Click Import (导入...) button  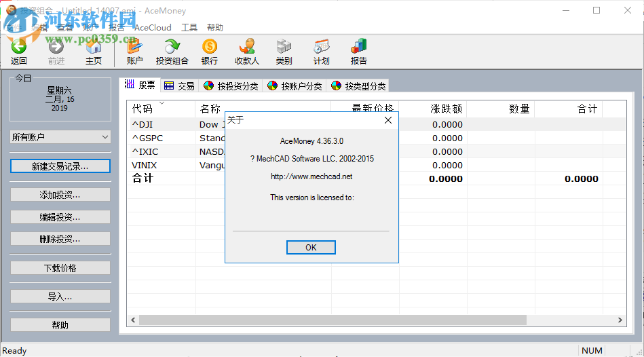click(60, 296)
